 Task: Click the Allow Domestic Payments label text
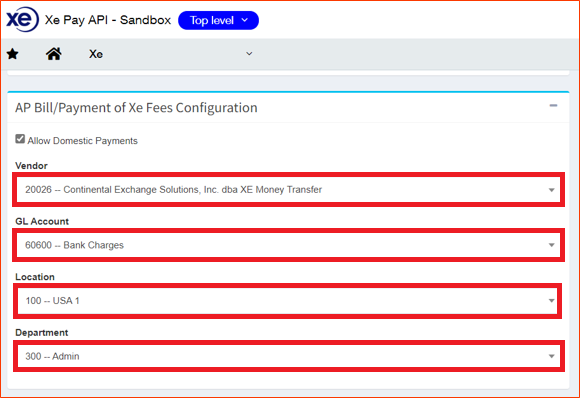[82, 141]
